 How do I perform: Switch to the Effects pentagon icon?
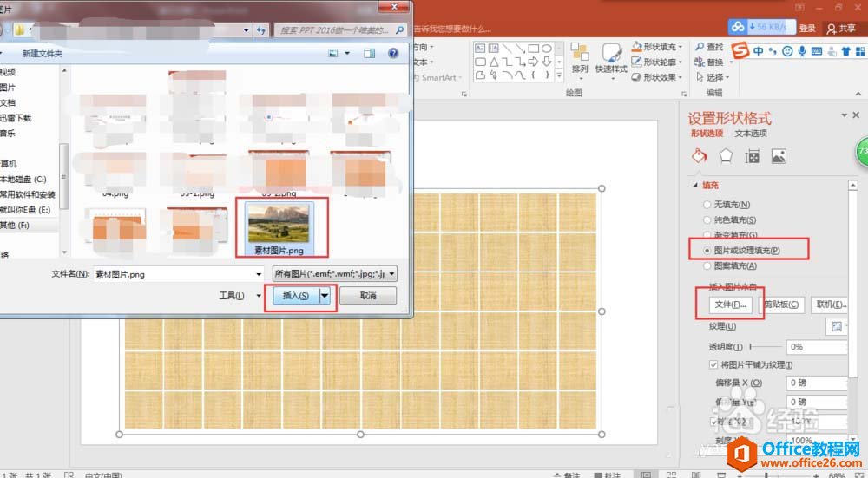coord(726,157)
